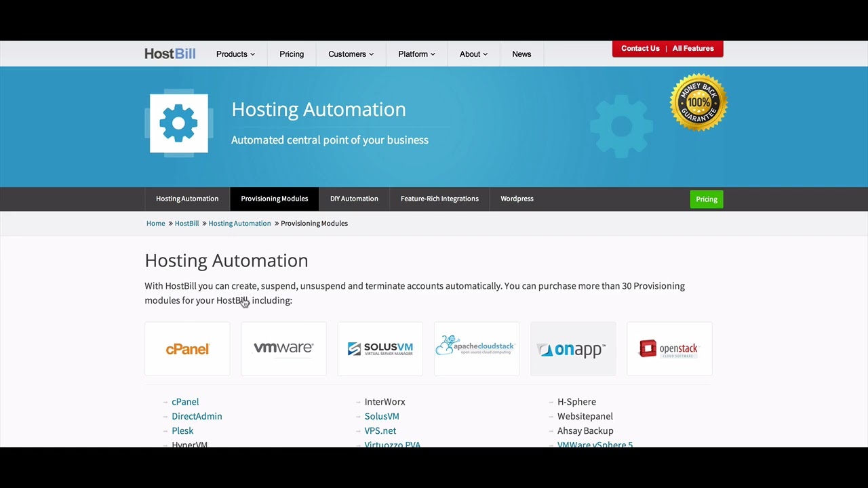Screen dimensions: 868x488
Task: Open the OnApp logo tile
Action: pos(573,348)
